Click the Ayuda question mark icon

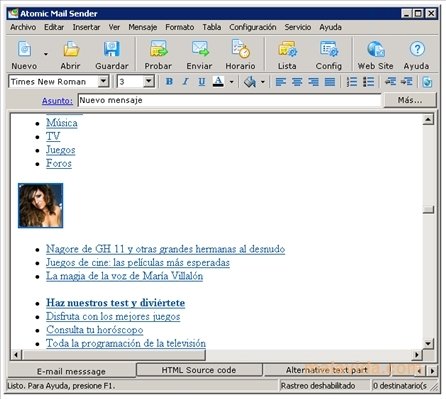click(x=417, y=49)
